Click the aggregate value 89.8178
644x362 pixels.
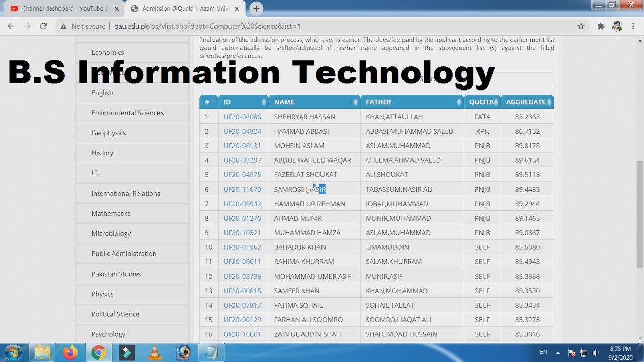tap(527, 146)
